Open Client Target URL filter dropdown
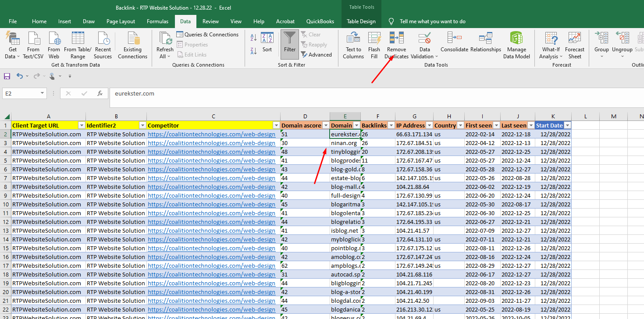The image size is (644, 319). (81, 125)
